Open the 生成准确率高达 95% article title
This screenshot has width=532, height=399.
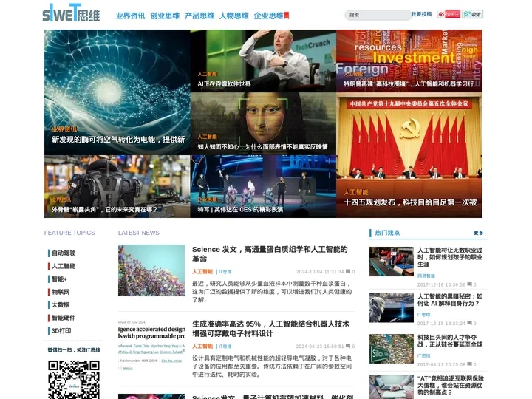[270, 328]
